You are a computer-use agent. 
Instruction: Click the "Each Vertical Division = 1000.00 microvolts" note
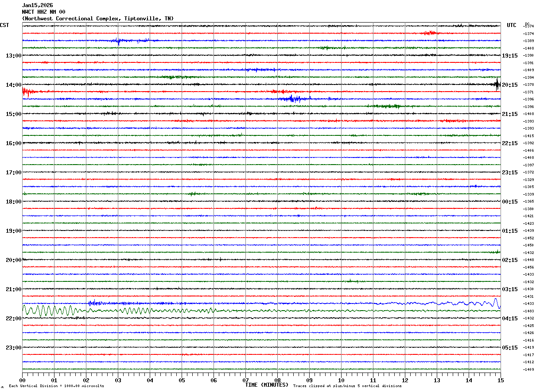click(57, 386)
